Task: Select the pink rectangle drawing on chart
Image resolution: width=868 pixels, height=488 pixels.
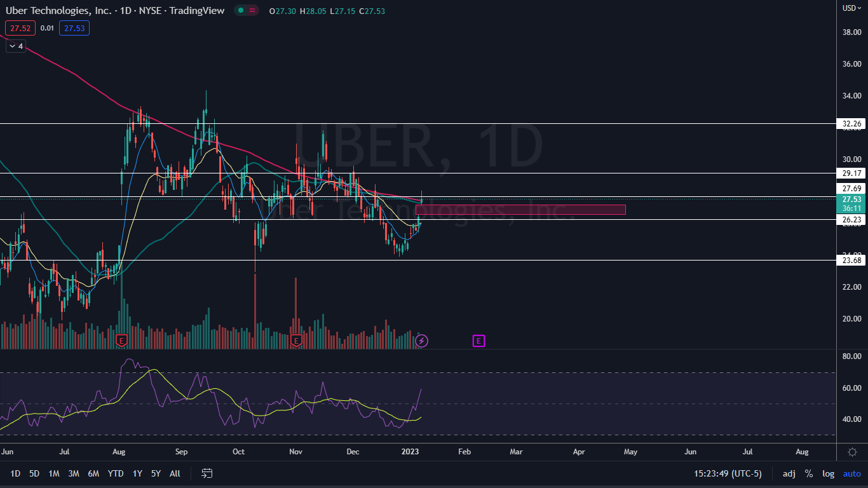Action: 520,210
